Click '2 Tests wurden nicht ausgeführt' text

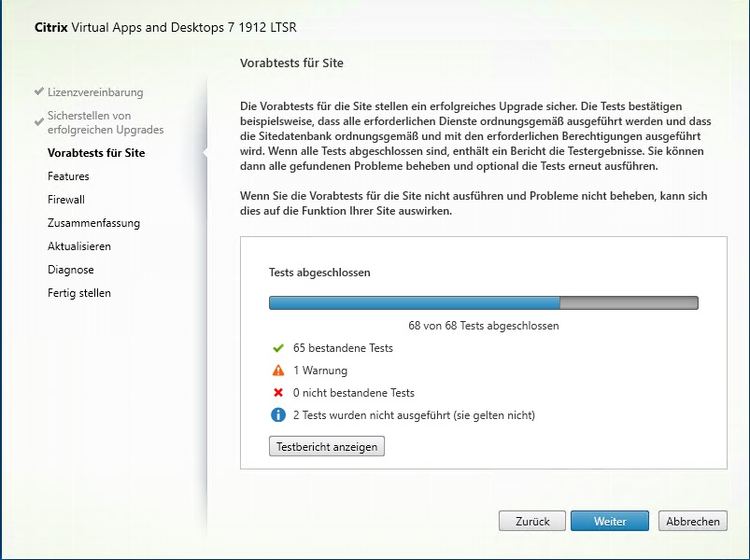point(414,415)
